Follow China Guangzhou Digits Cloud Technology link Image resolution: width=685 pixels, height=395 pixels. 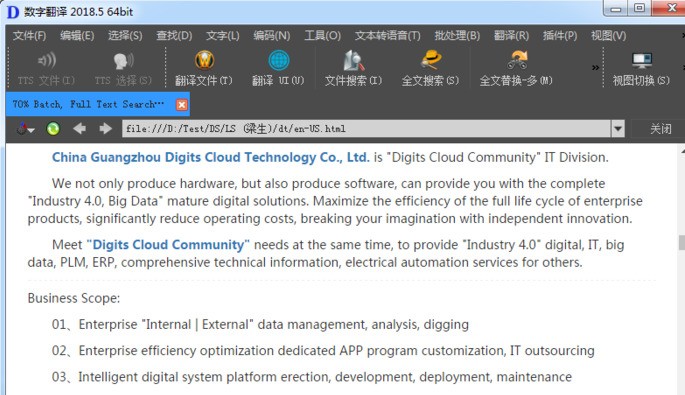211,157
